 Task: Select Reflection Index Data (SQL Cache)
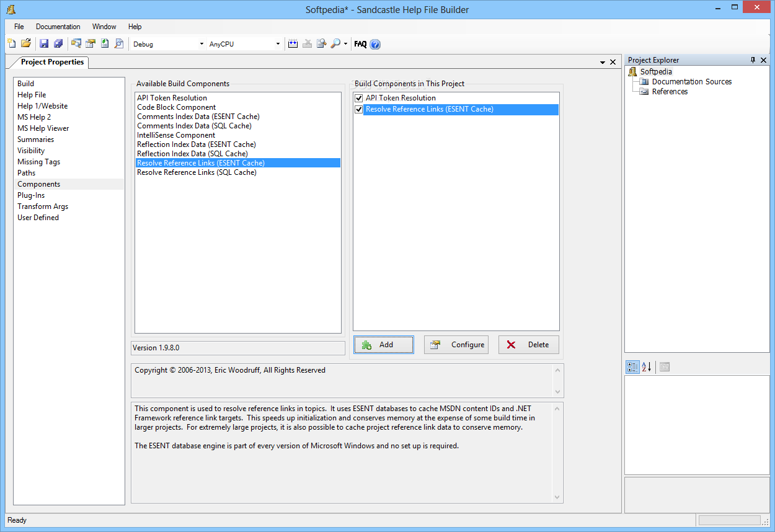point(238,154)
